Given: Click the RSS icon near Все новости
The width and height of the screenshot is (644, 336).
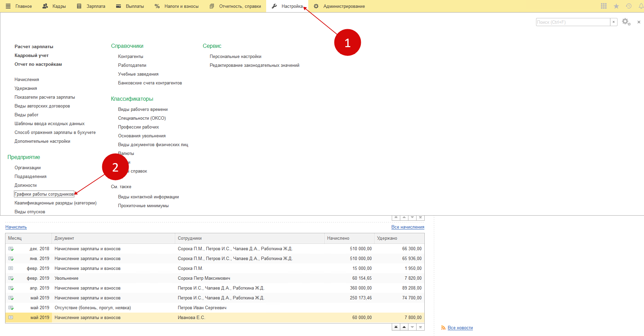Looking at the screenshot, I should pos(443,328).
